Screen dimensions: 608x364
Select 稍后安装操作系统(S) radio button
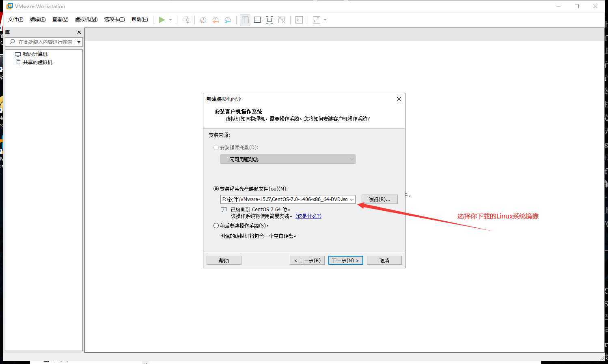(216, 226)
